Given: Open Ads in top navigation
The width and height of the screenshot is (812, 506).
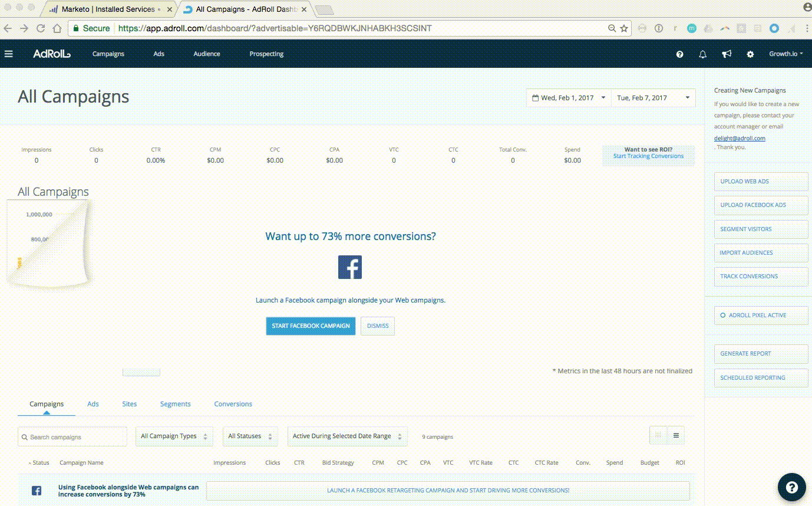Looking at the screenshot, I should [159, 54].
